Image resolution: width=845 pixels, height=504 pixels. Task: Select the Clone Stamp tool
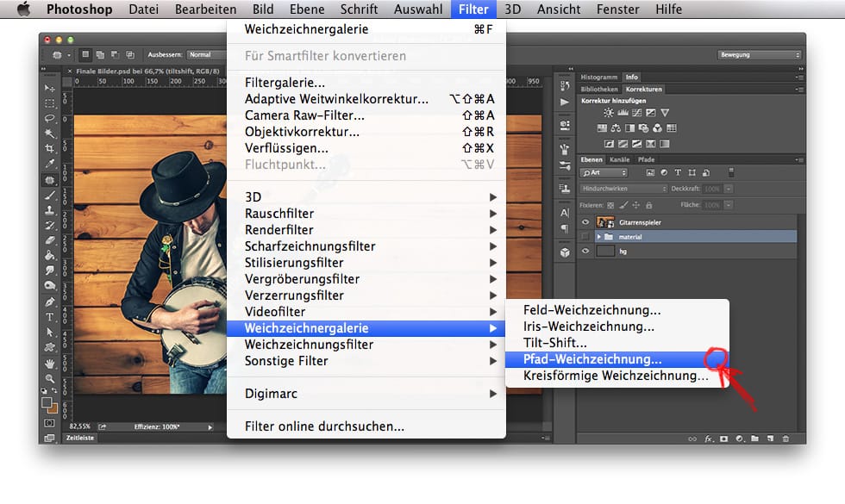pyautogui.click(x=50, y=210)
